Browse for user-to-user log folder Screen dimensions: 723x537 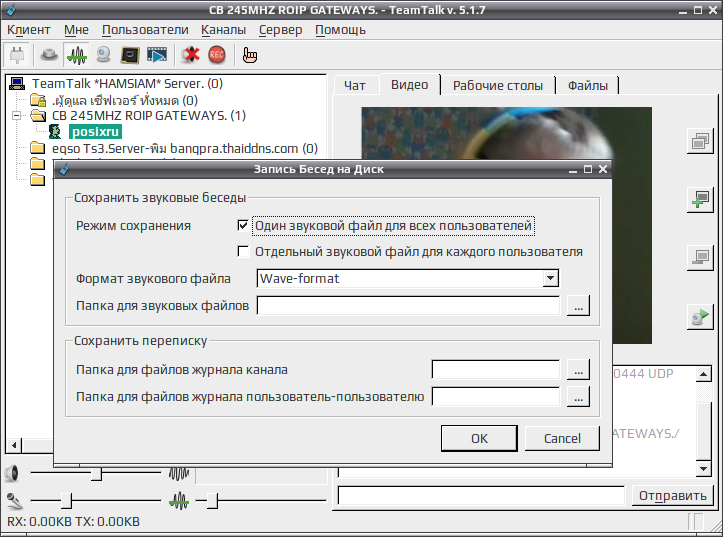tap(578, 396)
